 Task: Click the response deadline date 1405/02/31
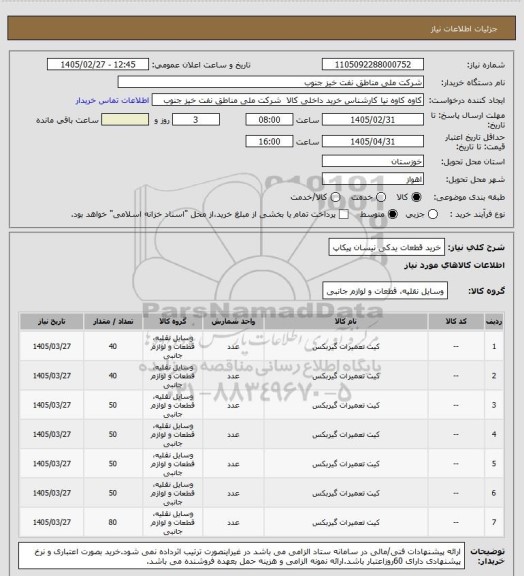pyautogui.click(x=373, y=120)
